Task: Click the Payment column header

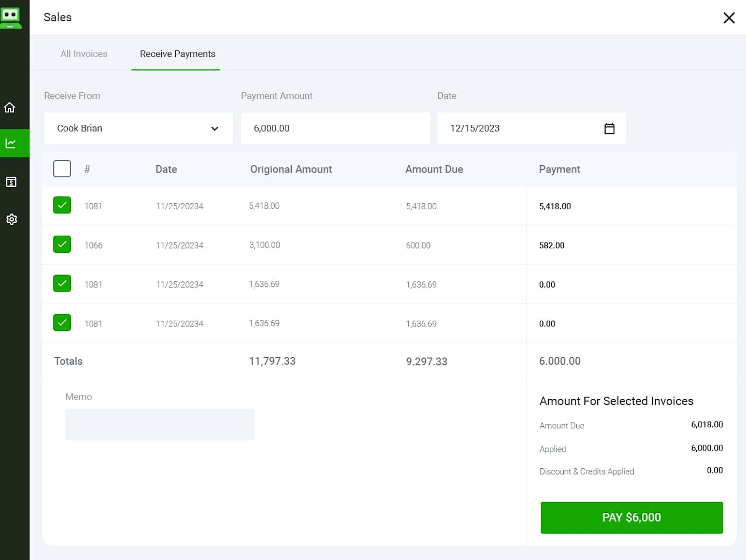Action: tap(559, 169)
